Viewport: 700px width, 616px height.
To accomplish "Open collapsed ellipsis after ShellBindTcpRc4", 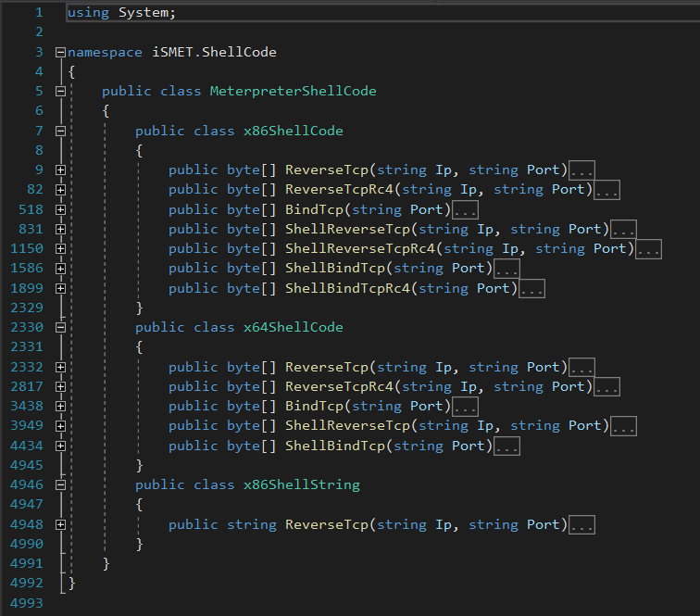I will click(x=531, y=289).
